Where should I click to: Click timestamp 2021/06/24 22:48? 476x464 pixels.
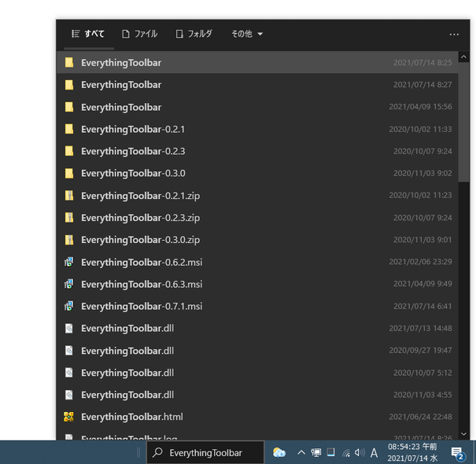pyautogui.click(x=420, y=417)
